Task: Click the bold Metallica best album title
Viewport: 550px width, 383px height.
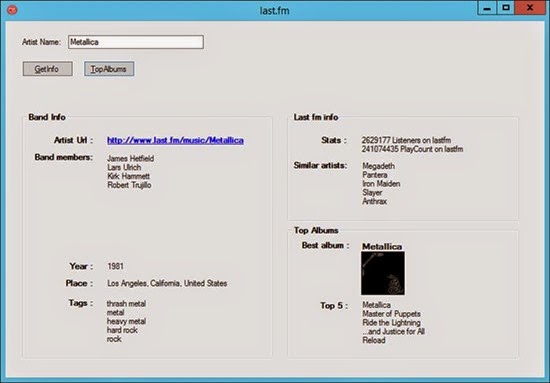Action: (x=382, y=247)
